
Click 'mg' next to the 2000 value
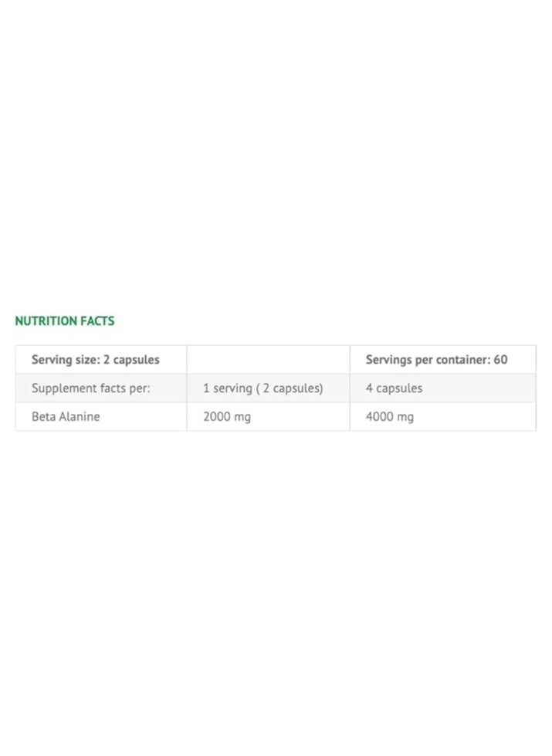[242, 418]
